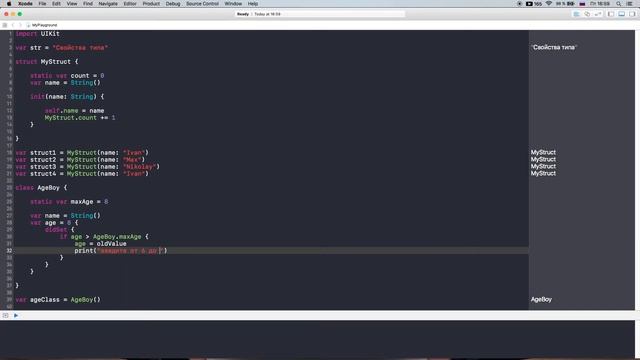Click inside the print statement string

(130, 251)
